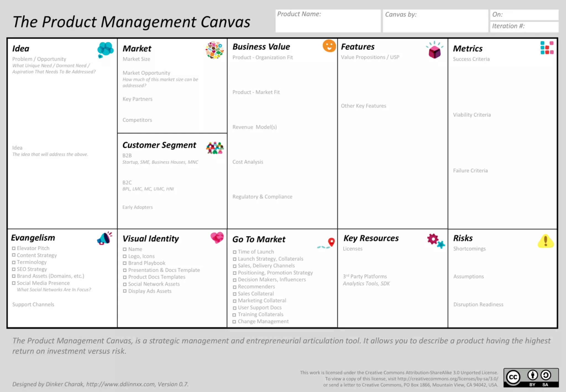The width and height of the screenshot is (566, 392).
Task: Check the Social Network Assets box
Action: click(x=125, y=284)
